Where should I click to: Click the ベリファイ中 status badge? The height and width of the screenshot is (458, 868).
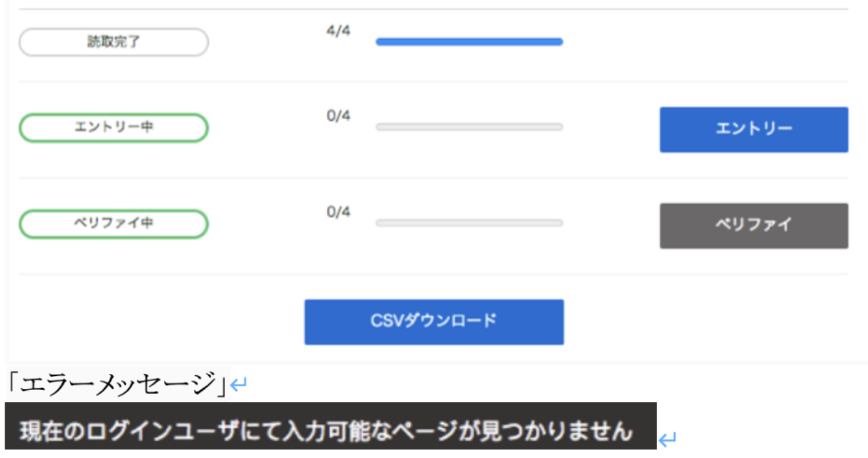click(x=114, y=224)
